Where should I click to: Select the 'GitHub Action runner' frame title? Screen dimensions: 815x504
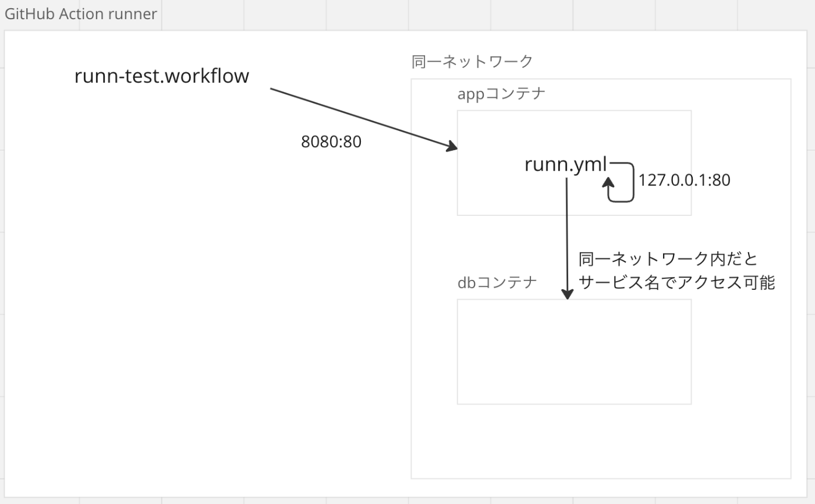(81, 14)
